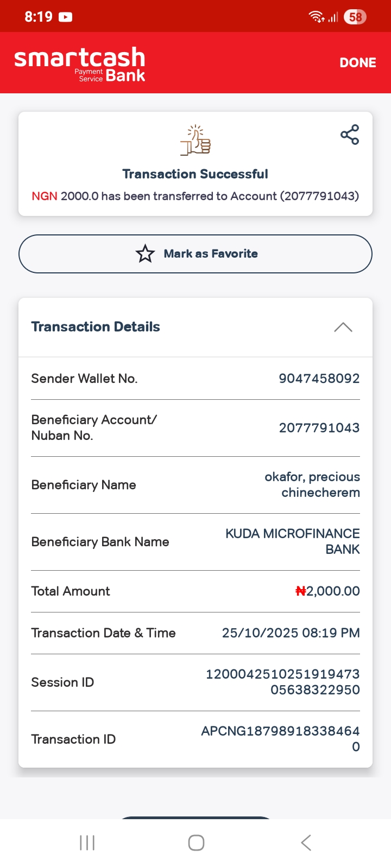The width and height of the screenshot is (391, 868).
Task: Tap the Wi-Fi status icon
Action: [x=317, y=17]
